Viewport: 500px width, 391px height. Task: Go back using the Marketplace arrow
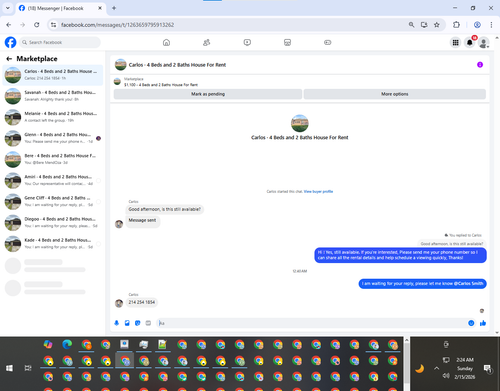tap(9, 59)
